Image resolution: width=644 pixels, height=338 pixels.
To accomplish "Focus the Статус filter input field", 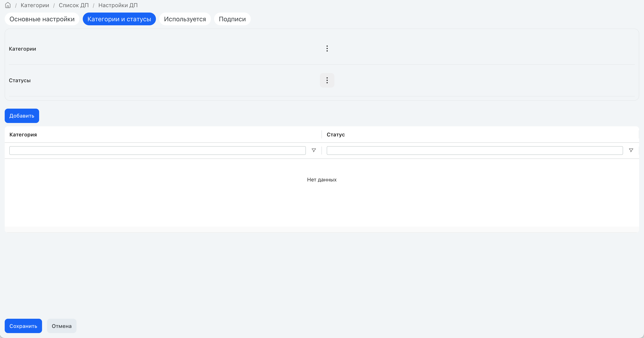I will click(x=475, y=151).
